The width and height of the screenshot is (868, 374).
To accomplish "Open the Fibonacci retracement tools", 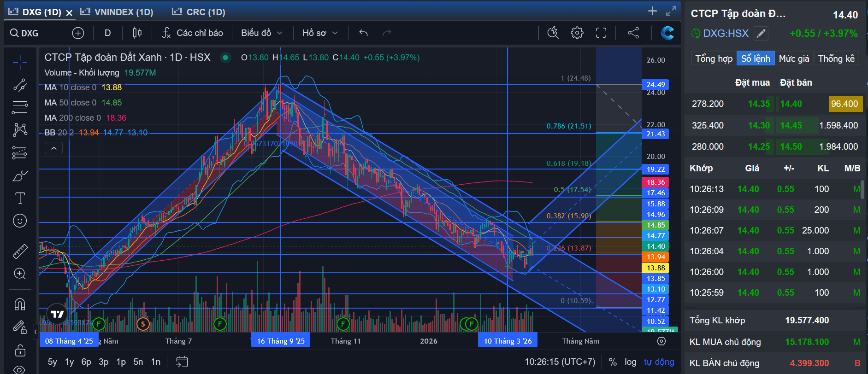I will pos(20,107).
